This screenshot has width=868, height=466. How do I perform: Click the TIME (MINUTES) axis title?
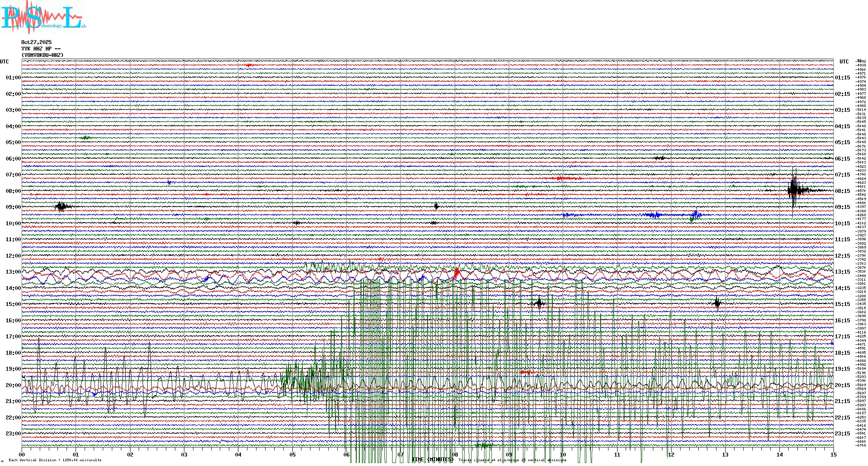[x=432, y=460]
